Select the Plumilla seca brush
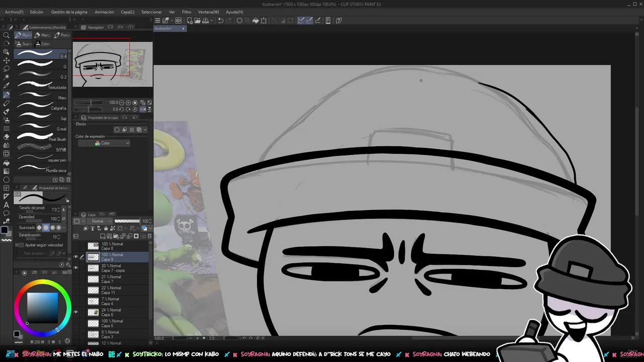The height and width of the screenshot is (362, 644). [41, 168]
